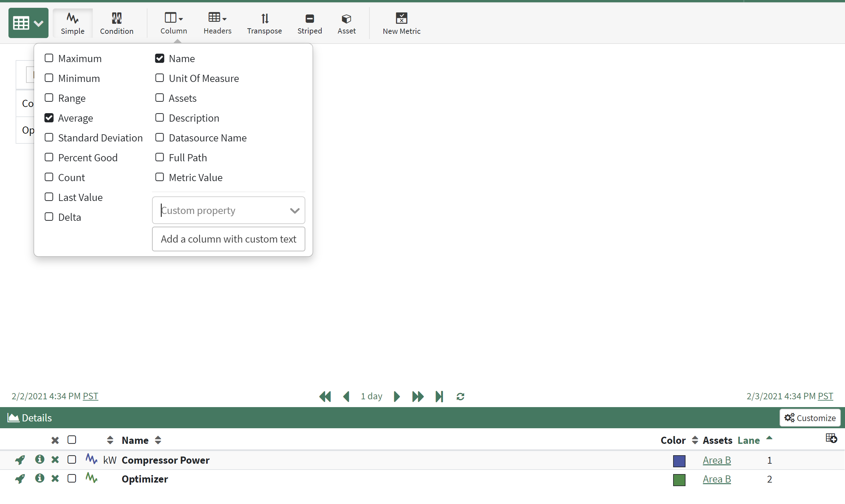Uncheck the Average statistic checkbox
The width and height of the screenshot is (845, 504).
coord(49,118)
